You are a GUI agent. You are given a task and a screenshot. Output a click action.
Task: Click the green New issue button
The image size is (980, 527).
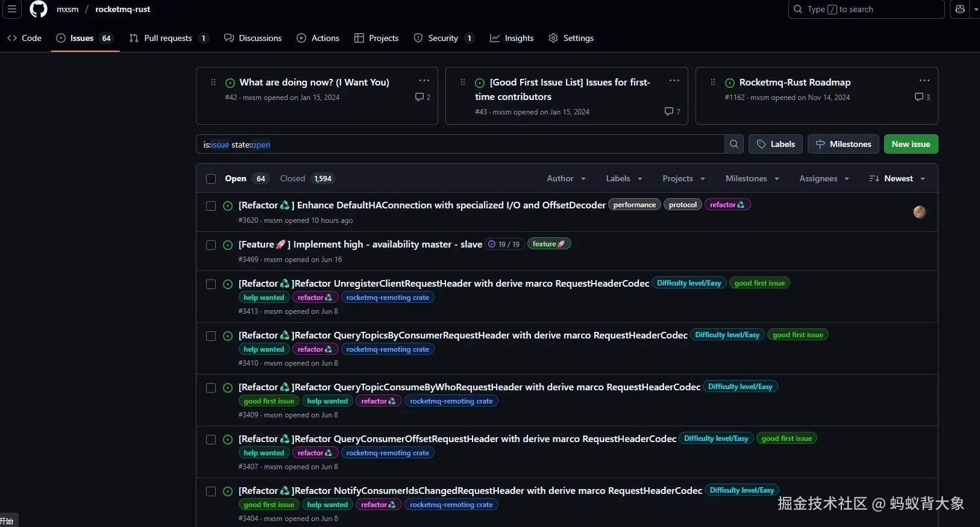coord(911,144)
